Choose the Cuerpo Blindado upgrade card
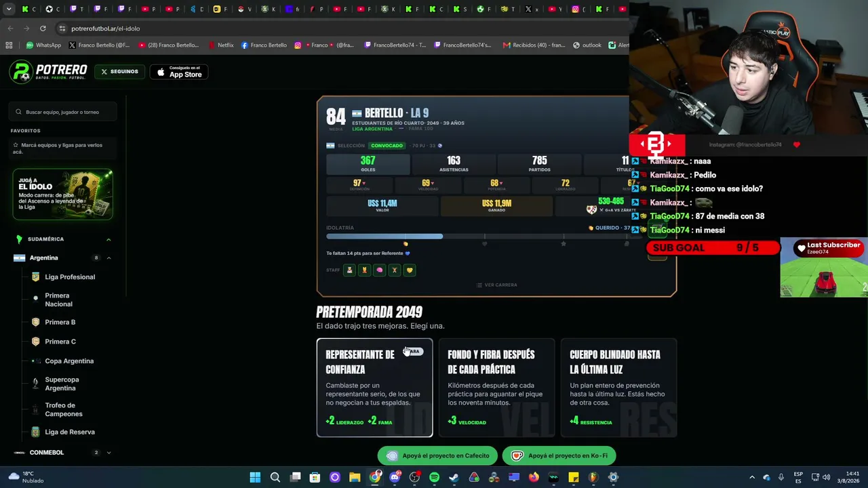868x488 pixels. coord(618,388)
